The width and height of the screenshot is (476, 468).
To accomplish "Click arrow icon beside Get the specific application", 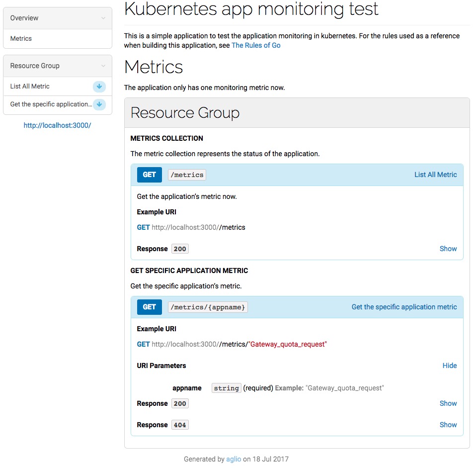I will 99,104.
